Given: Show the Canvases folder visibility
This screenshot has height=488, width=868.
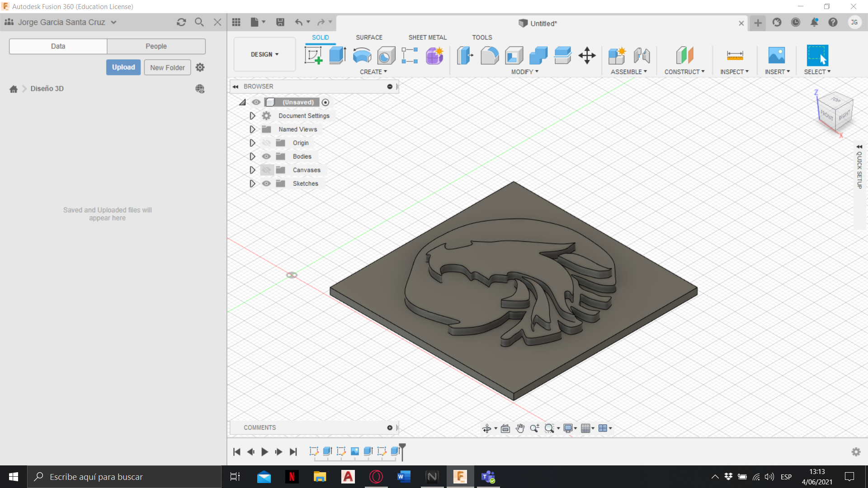Looking at the screenshot, I should tap(266, 170).
